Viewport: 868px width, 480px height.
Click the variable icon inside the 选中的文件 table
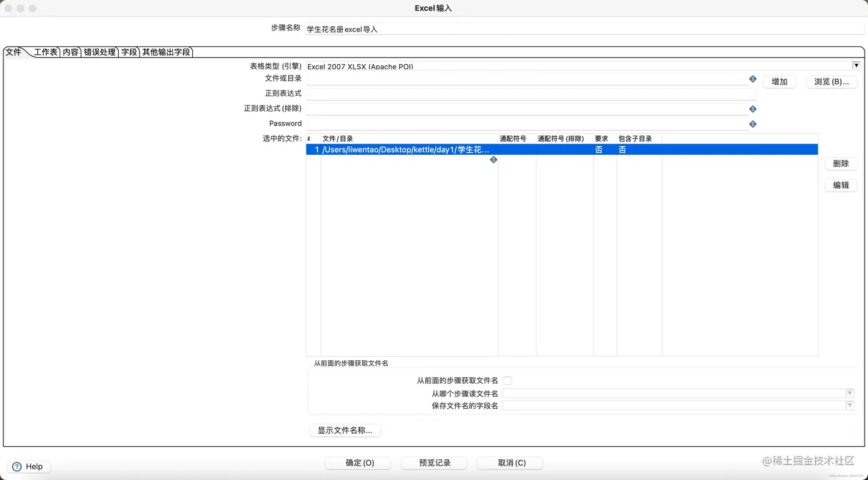(493, 160)
